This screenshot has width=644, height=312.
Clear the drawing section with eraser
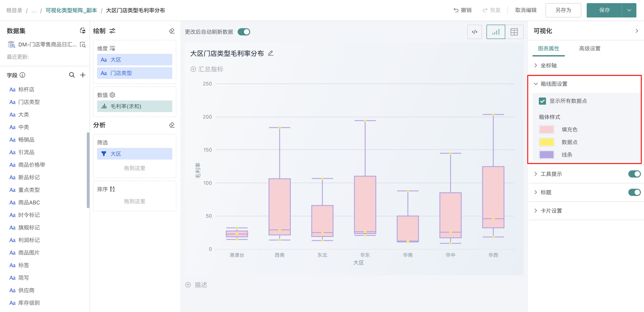172,31
